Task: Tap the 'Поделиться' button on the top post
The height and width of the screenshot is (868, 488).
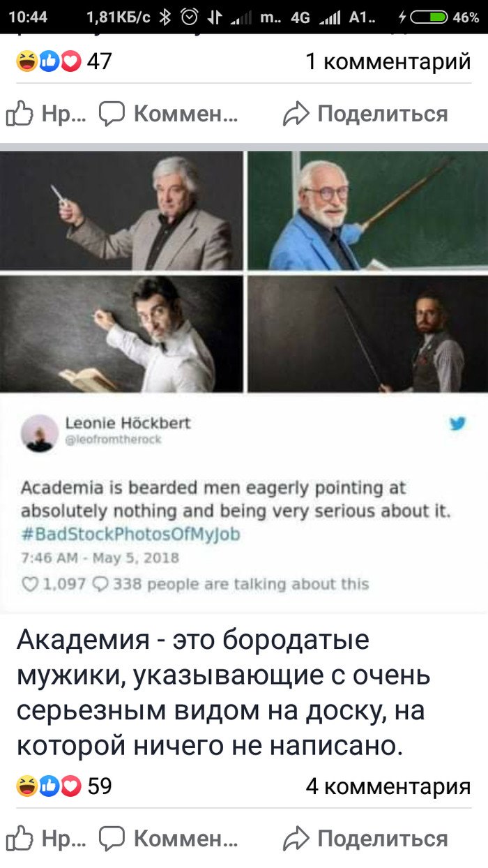Action: (383, 114)
